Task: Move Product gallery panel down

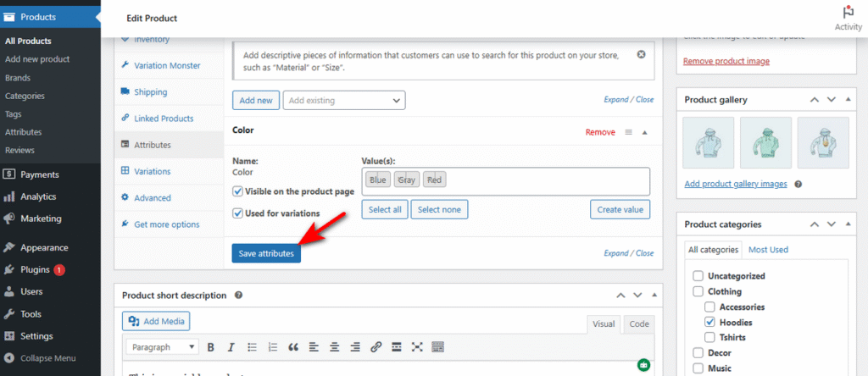Action: click(832, 100)
